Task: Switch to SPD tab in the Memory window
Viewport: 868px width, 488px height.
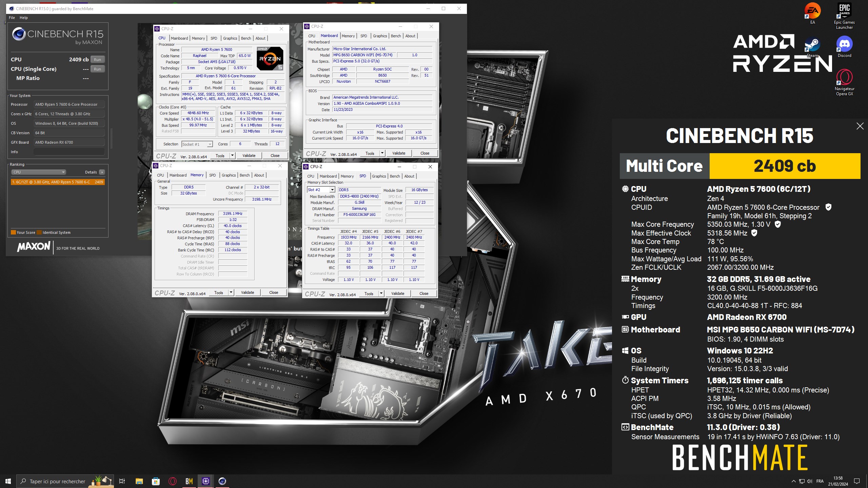Action: (x=212, y=175)
